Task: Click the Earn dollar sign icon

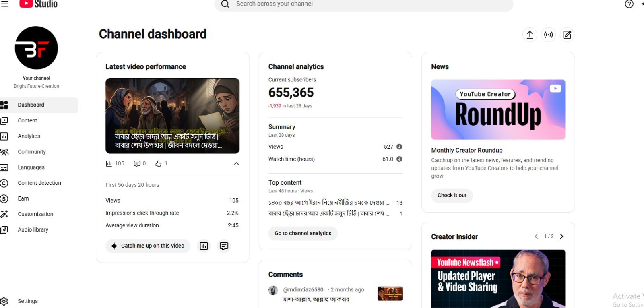Action: tap(4, 198)
